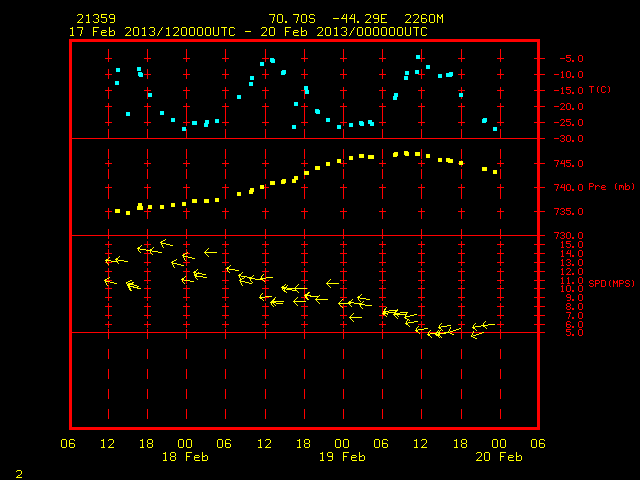Click the 740.0 pressure tick value
This screenshot has width=640, height=480.
(569, 187)
